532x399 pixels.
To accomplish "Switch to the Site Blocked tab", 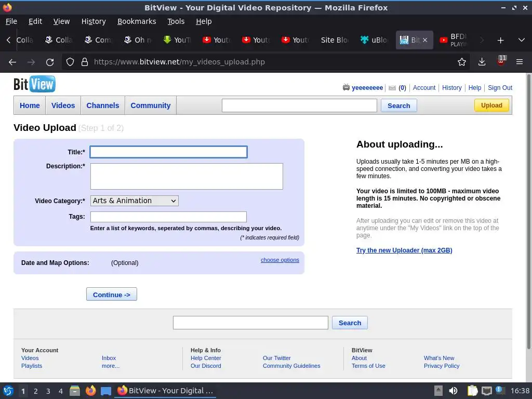I will point(334,40).
